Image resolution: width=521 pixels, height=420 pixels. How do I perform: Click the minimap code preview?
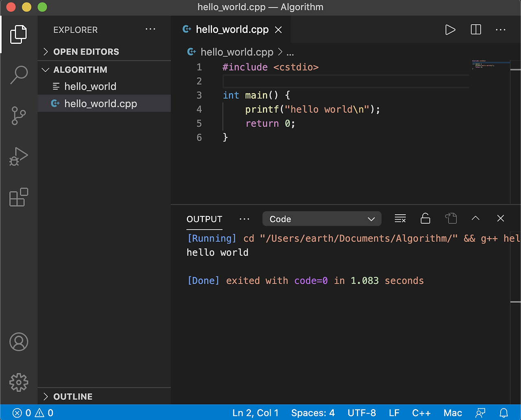490,64
